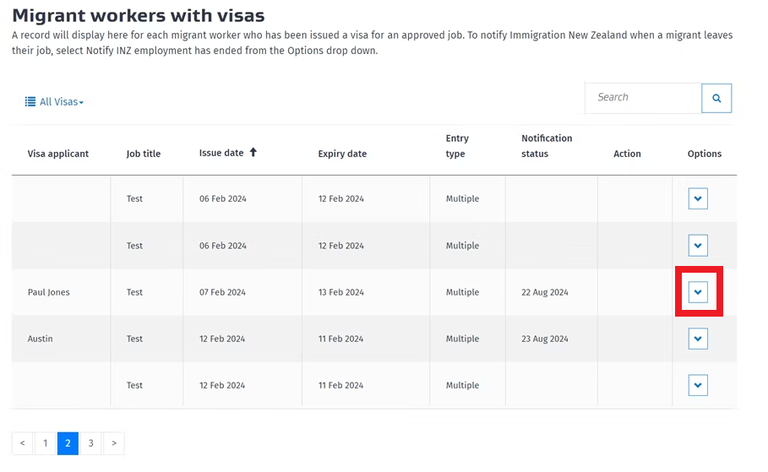Sort by Job title column header
Viewport: 768px width, 472px height.
click(x=143, y=154)
